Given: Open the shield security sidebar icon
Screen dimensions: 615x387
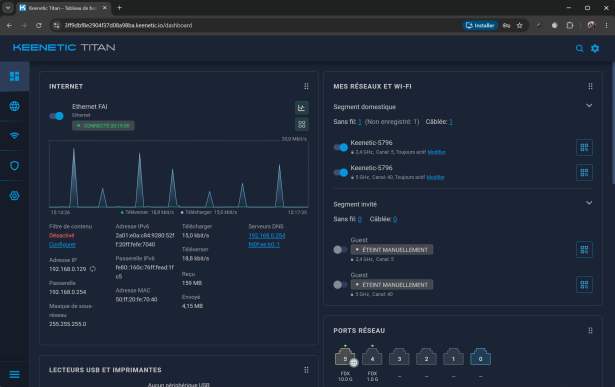Looking at the screenshot, I should tap(15, 166).
